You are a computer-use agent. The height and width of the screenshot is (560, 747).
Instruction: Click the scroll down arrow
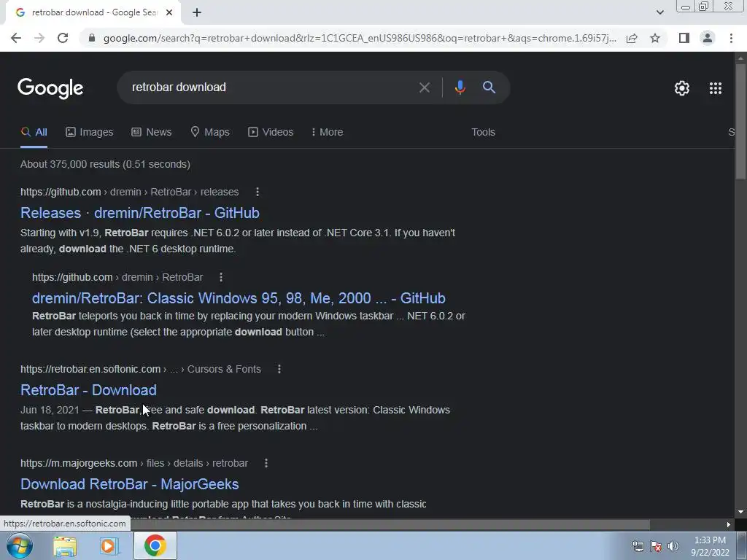[741, 513]
